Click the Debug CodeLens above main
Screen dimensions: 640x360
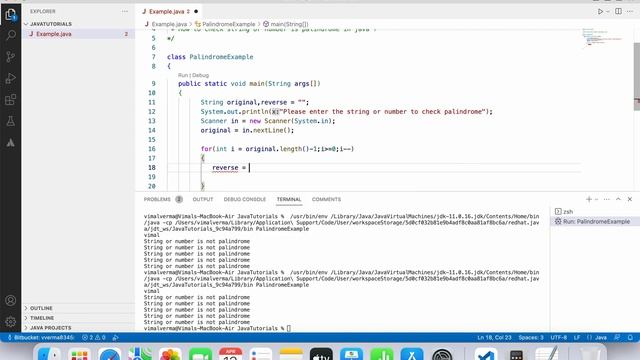click(200, 75)
